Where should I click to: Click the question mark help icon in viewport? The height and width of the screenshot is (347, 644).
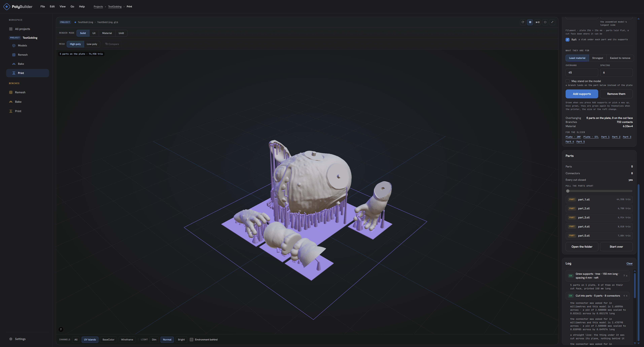[x=61, y=329]
